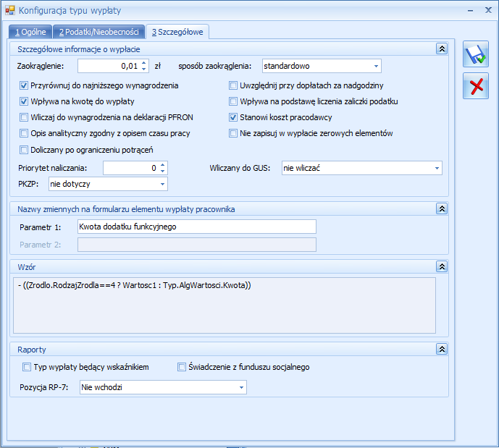Open the 2 Podatki/Nieobecności tab
Viewport: 499px width, 448px height.
[98, 32]
